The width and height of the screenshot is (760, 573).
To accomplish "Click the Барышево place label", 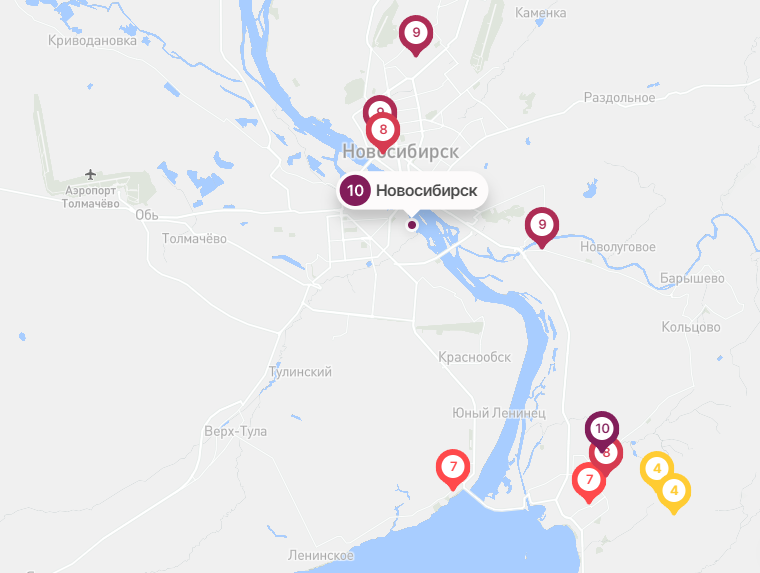I will tap(692, 278).
